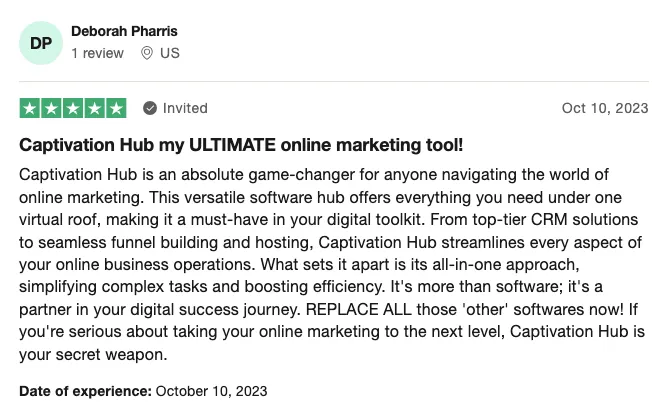Screen dimensions: 666x410
Task: Click the review body paragraph text
Action: pos(332,264)
